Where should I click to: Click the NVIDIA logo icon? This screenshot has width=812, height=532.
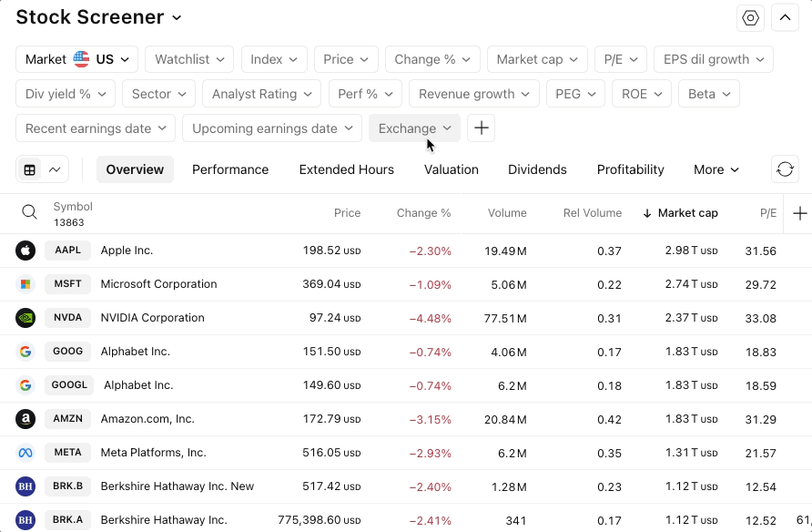pyautogui.click(x=25, y=318)
